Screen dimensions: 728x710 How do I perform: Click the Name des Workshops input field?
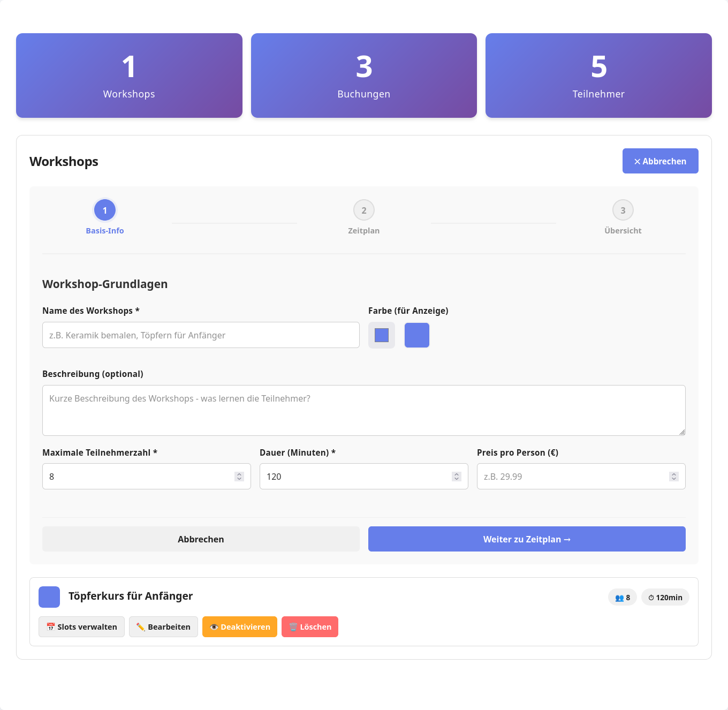click(x=201, y=335)
